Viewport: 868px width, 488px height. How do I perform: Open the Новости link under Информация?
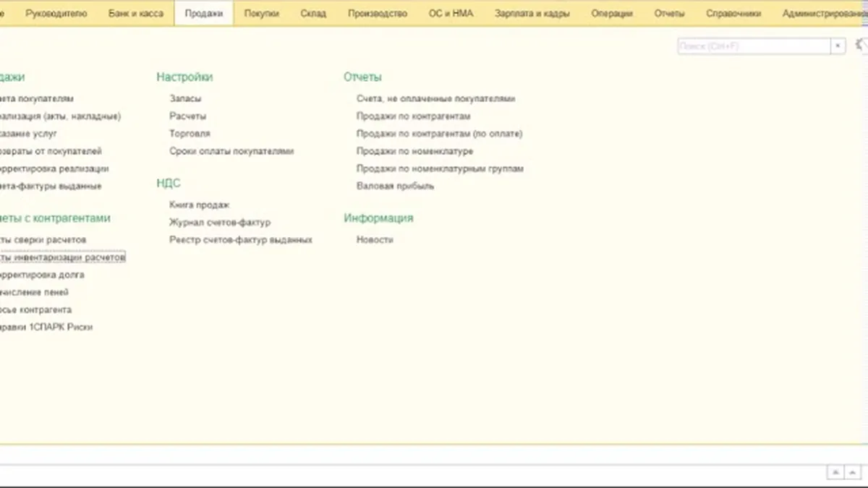(x=375, y=239)
